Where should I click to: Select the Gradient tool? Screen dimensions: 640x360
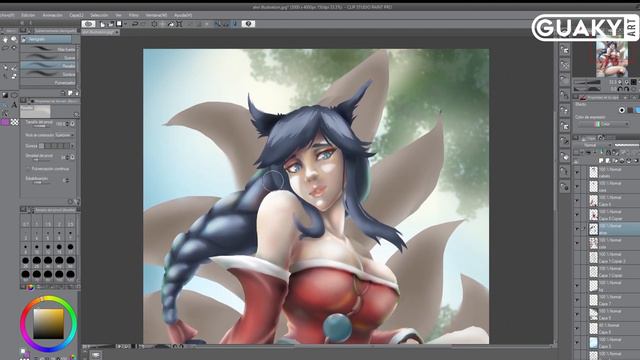pos(5,95)
